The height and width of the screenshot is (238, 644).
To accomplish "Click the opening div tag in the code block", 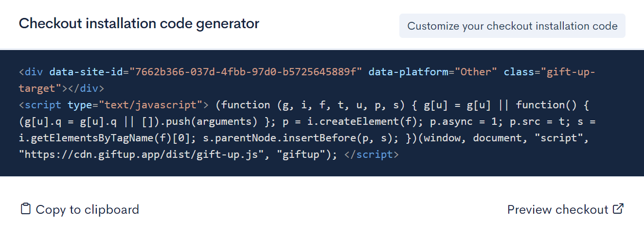I will (x=31, y=72).
